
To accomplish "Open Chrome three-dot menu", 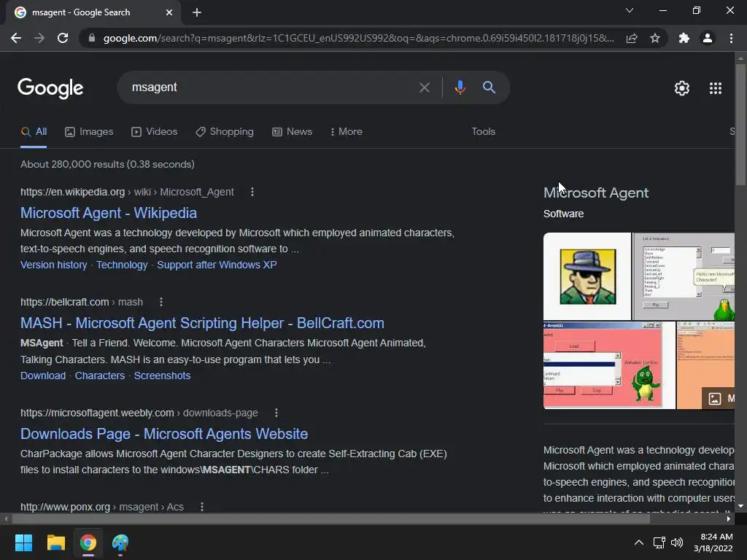I will pos(731,38).
